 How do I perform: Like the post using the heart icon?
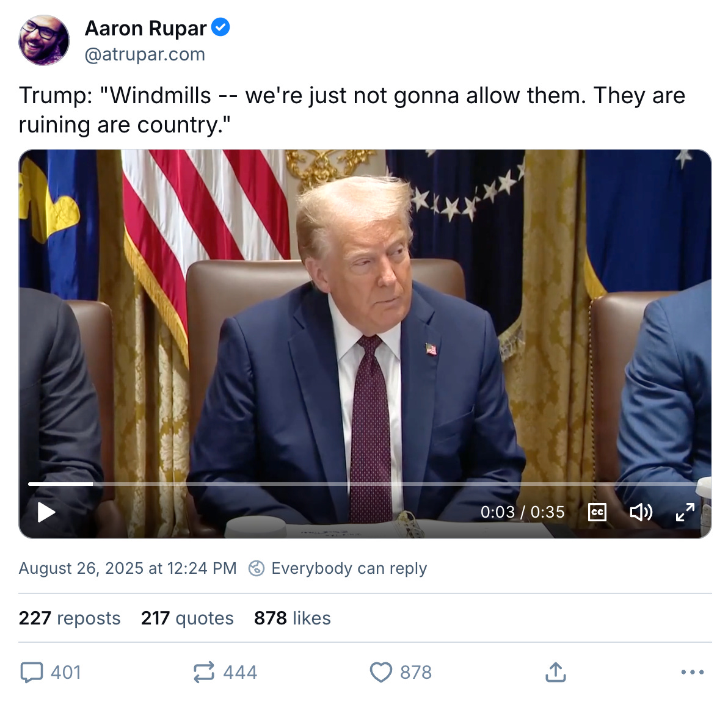pyautogui.click(x=380, y=672)
